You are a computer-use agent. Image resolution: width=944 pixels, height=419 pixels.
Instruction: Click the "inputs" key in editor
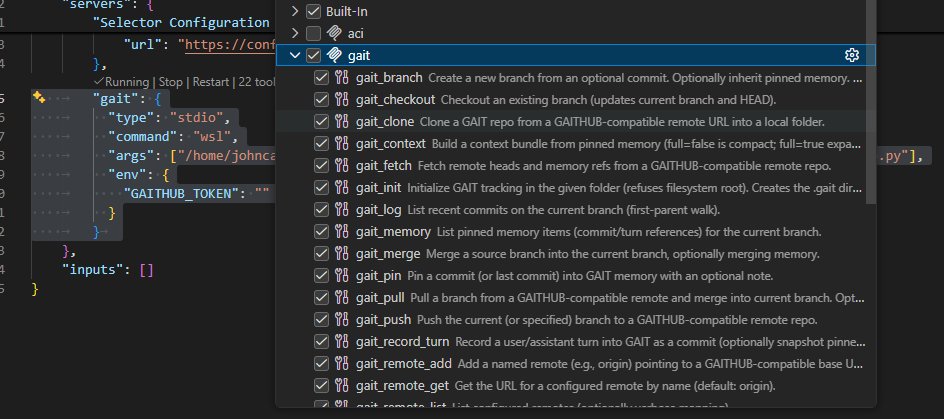pos(95,270)
